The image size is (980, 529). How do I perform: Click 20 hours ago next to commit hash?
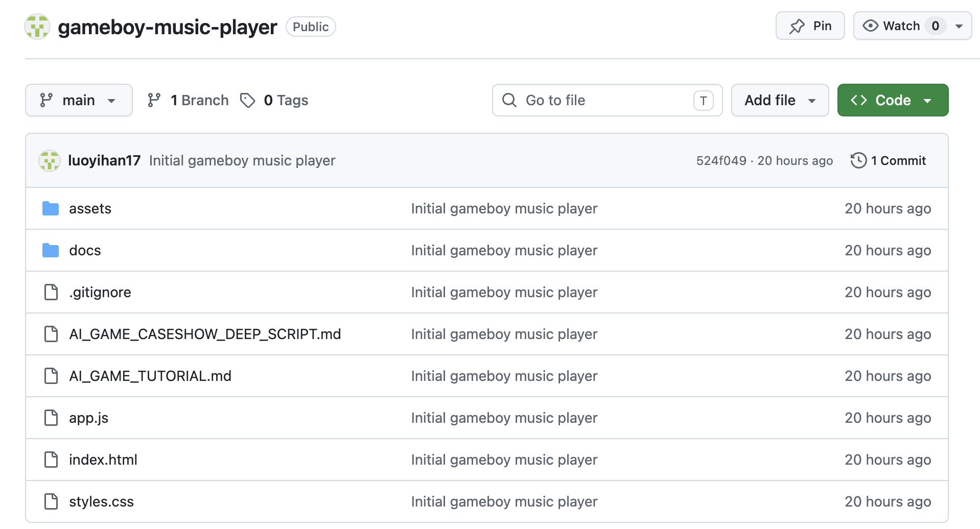795,160
